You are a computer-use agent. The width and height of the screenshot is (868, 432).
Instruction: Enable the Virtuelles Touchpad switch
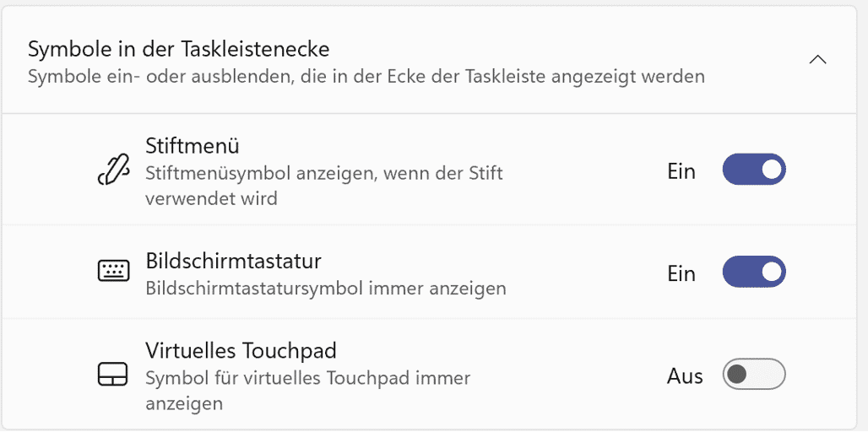(x=753, y=375)
